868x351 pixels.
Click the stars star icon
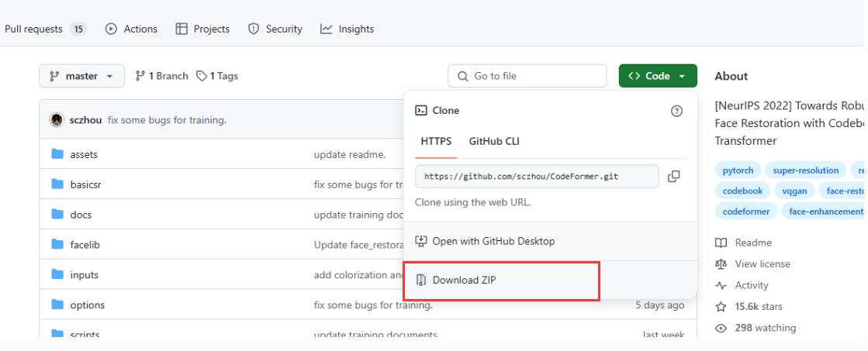pos(721,307)
